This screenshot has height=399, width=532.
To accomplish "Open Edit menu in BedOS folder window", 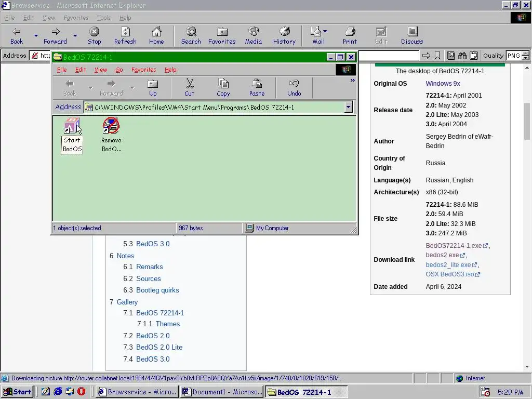I will point(81,70).
